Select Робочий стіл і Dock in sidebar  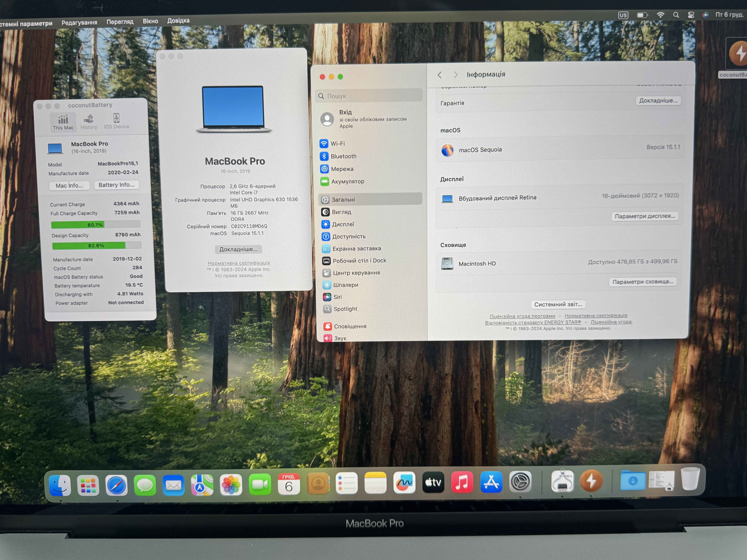tap(371, 260)
